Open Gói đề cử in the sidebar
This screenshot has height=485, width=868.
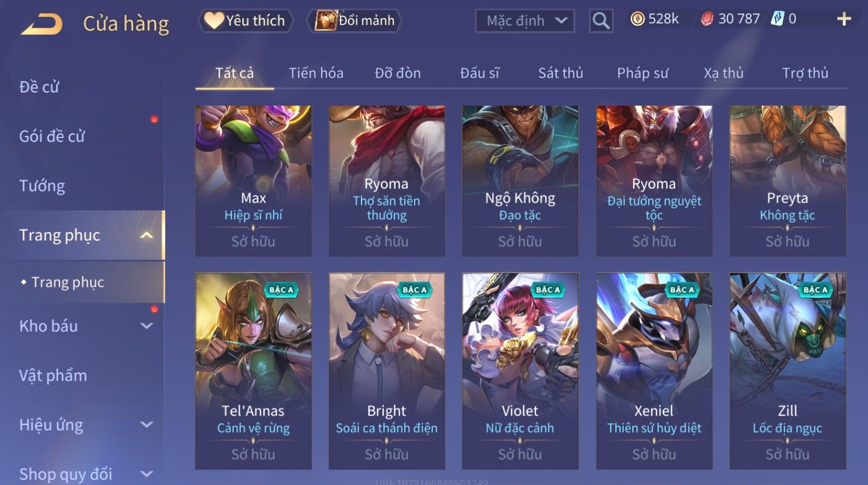(x=52, y=136)
